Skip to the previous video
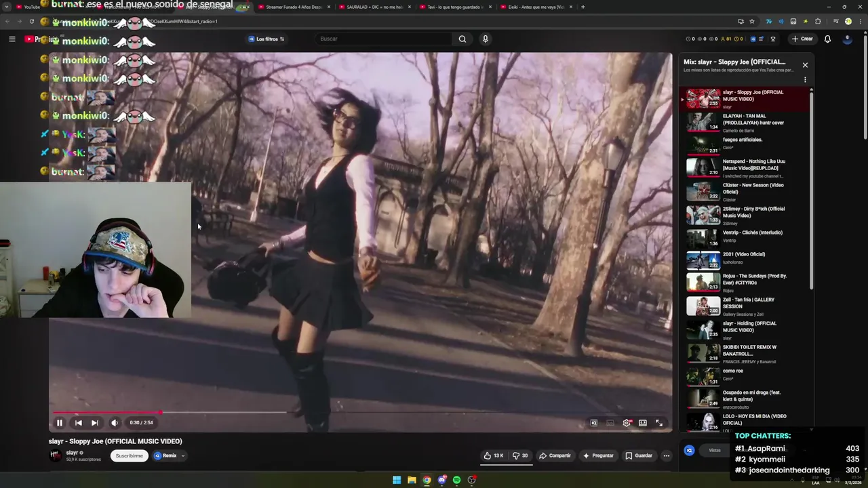 tap(78, 422)
